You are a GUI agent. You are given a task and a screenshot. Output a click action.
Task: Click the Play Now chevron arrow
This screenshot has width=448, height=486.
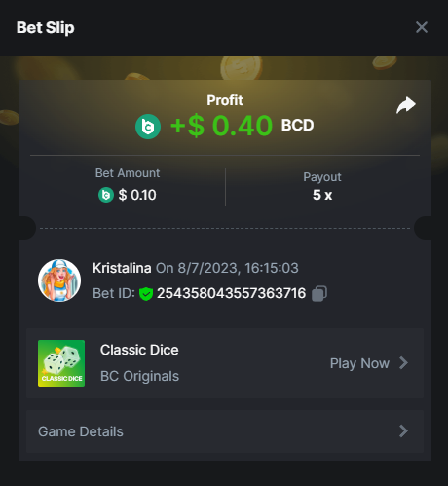click(x=403, y=363)
